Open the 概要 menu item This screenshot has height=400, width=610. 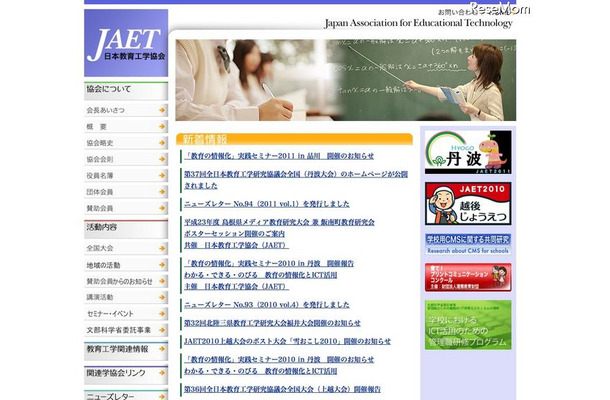[126, 126]
